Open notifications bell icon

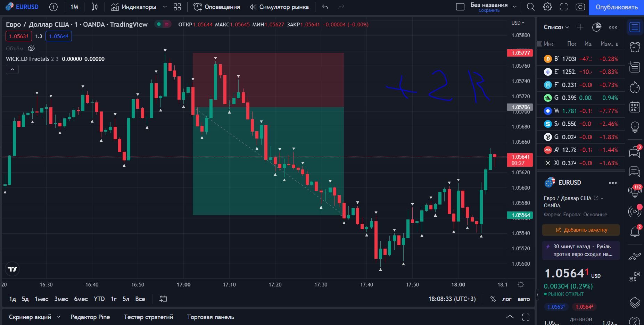point(635,231)
